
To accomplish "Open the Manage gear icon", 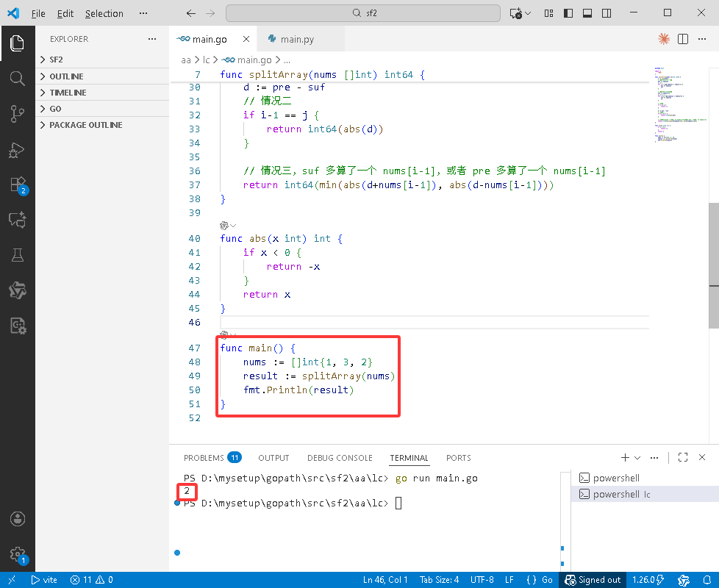I will pyautogui.click(x=18, y=554).
